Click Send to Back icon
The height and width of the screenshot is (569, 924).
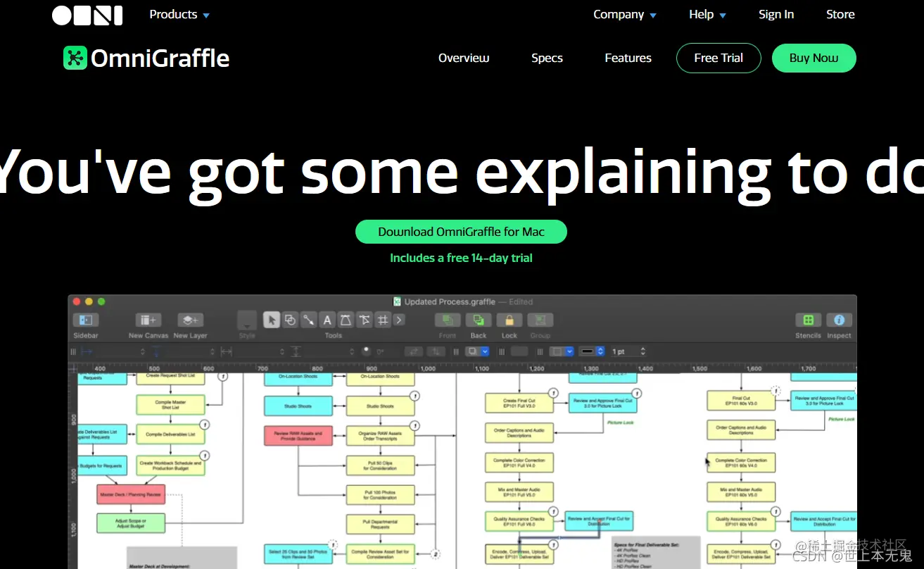[x=479, y=320]
